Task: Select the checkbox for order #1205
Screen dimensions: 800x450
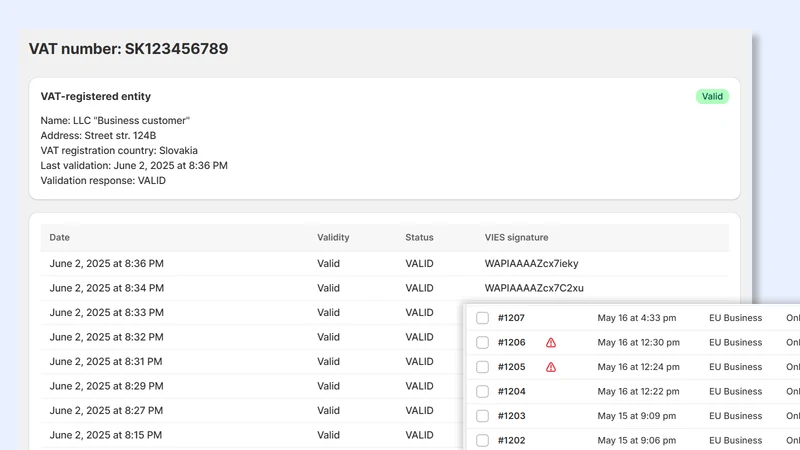Action: (x=482, y=367)
